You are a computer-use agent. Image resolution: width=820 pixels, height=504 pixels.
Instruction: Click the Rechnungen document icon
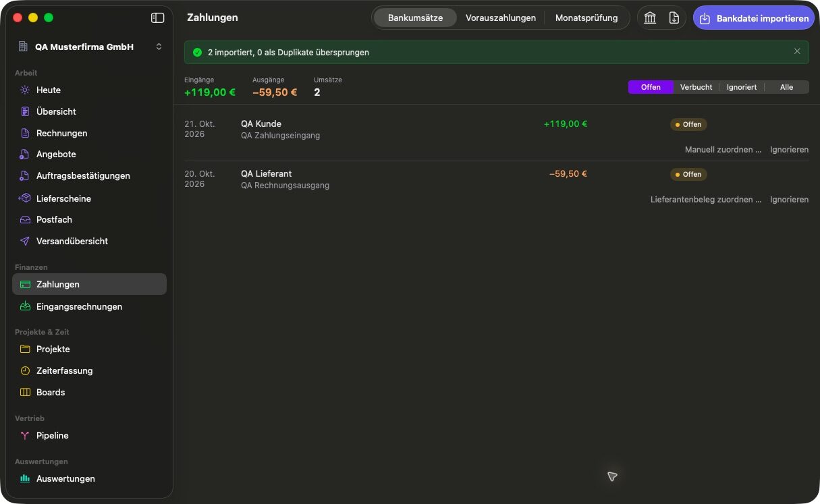(25, 133)
